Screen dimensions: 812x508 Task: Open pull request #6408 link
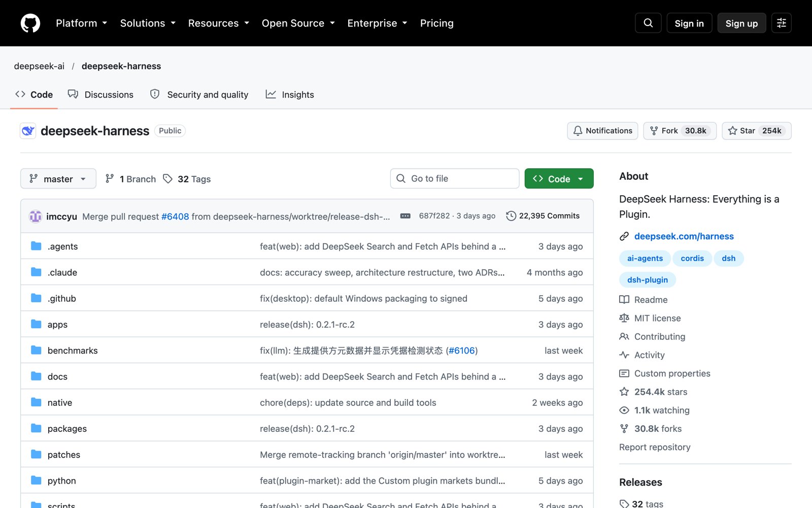point(175,216)
